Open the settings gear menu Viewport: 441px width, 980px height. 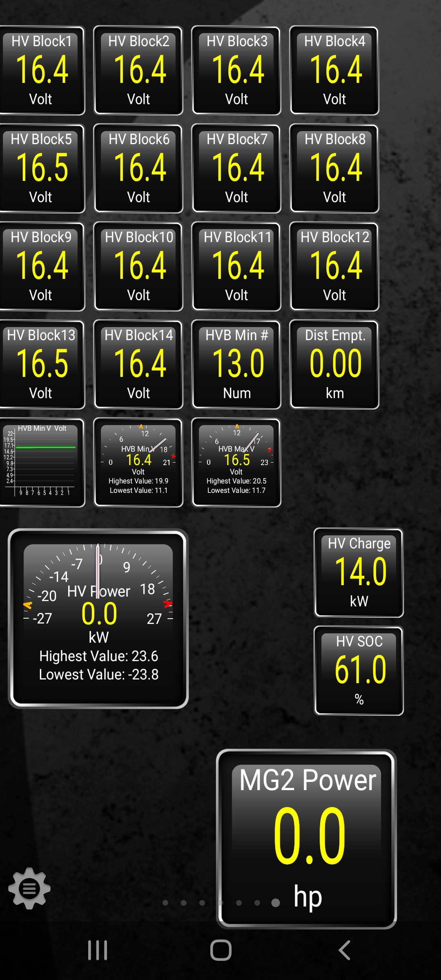click(x=29, y=888)
